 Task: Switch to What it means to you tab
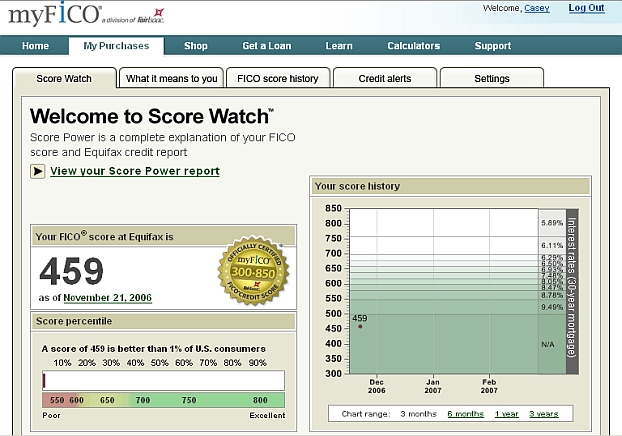pos(171,78)
